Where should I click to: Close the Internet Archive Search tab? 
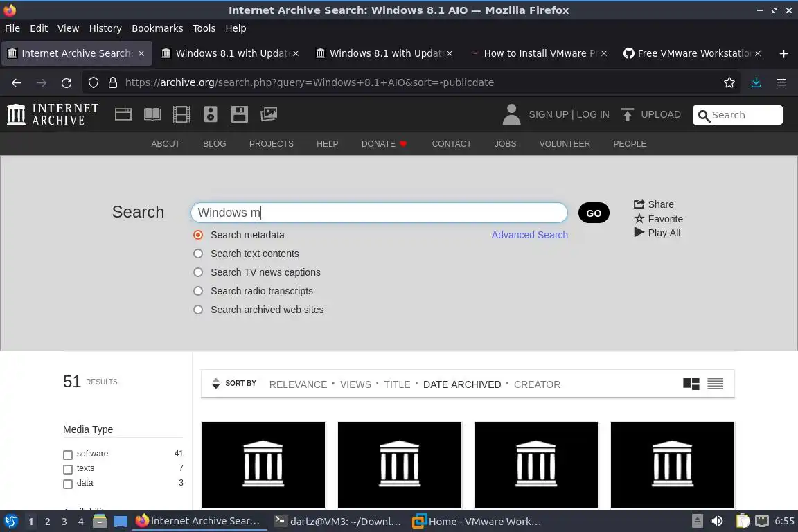[x=141, y=53]
